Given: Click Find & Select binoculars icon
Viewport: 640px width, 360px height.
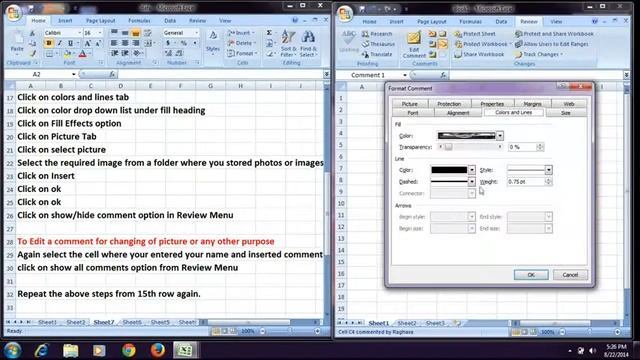Looking at the screenshot, I should 308,43.
